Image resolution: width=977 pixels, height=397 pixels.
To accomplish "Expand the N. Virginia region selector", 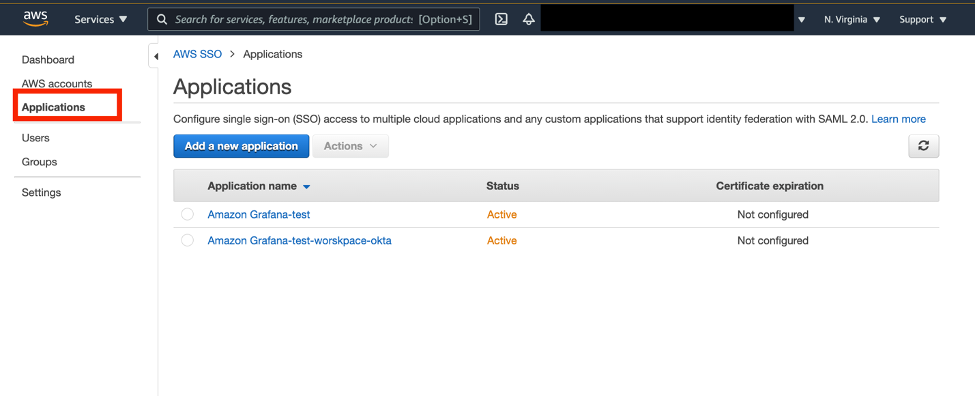I will coord(852,19).
